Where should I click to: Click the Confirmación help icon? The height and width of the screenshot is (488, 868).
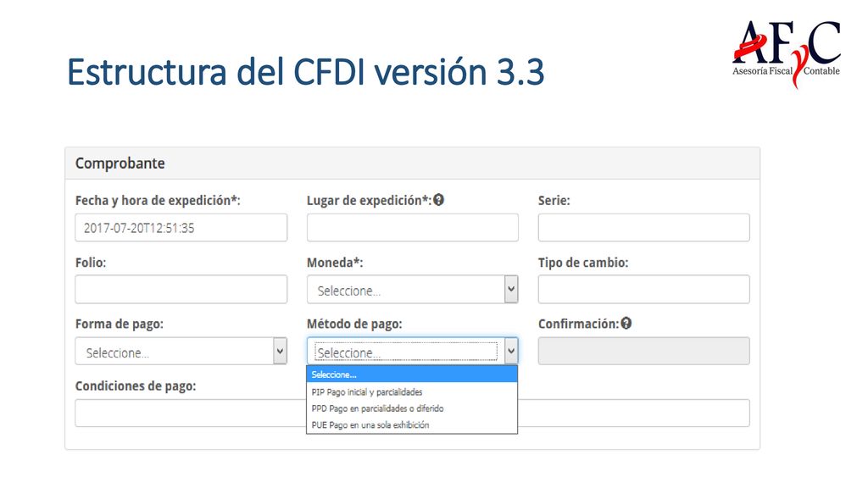pos(626,324)
